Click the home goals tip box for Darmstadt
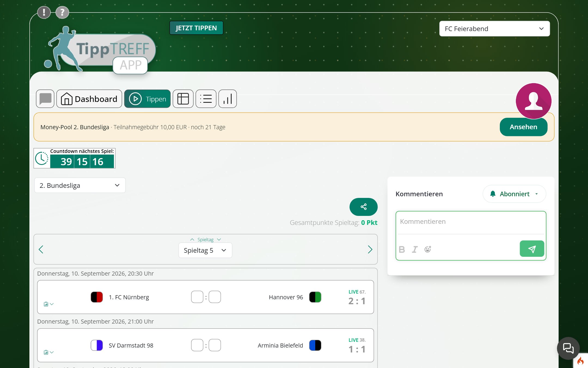The height and width of the screenshot is (368, 588). tap(197, 345)
